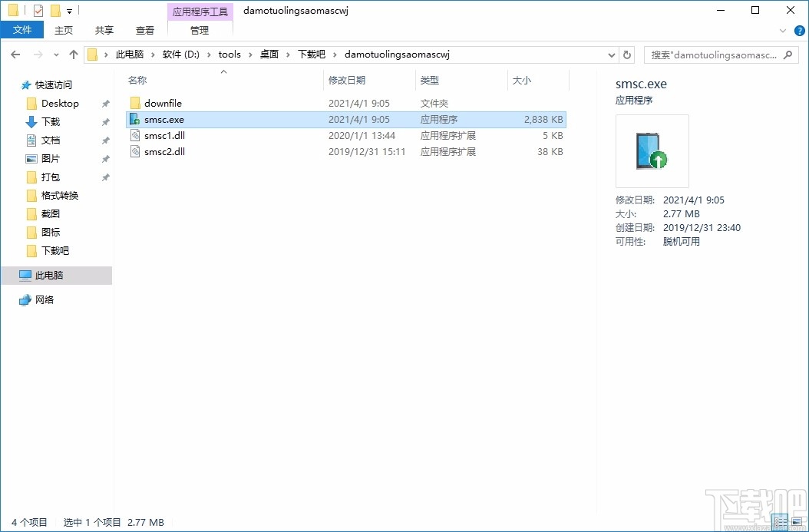The height and width of the screenshot is (532, 809).
Task: Click the pin icon beside 下载
Action: (105, 121)
